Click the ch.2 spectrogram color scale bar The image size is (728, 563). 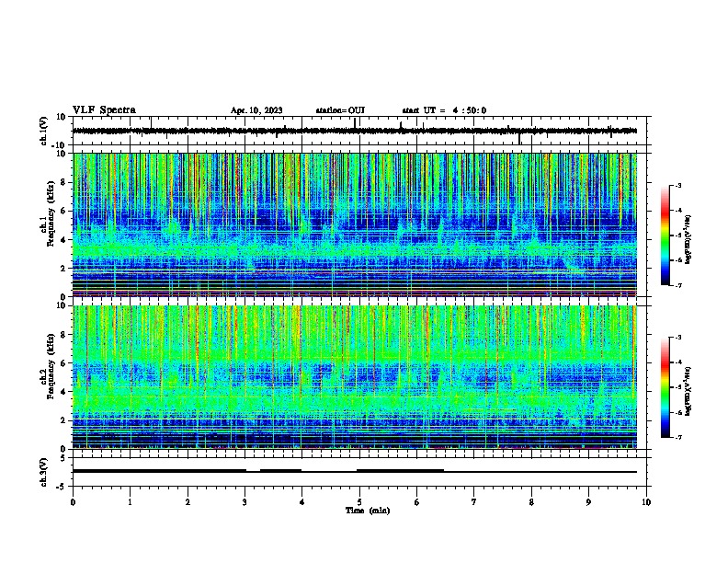click(665, 387)
